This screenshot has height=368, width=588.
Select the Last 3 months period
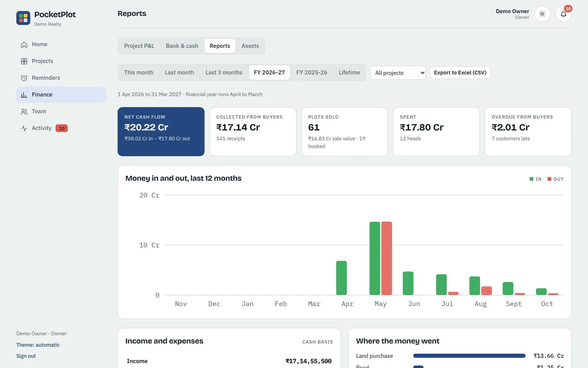point(224,72)
